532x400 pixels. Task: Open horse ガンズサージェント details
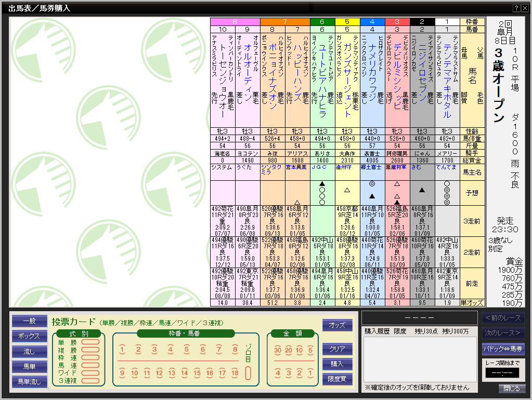tap(347, 81)
